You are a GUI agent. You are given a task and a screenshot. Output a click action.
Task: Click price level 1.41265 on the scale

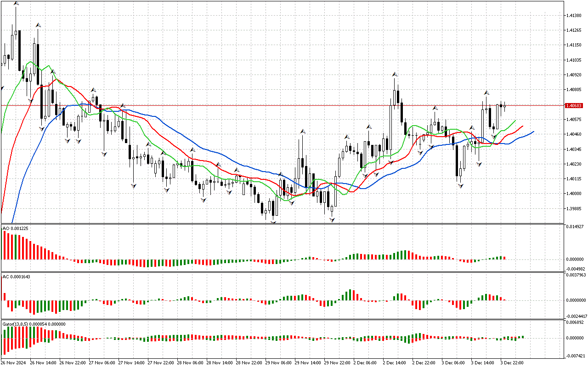pyautogui.click(x=574, y=30)
